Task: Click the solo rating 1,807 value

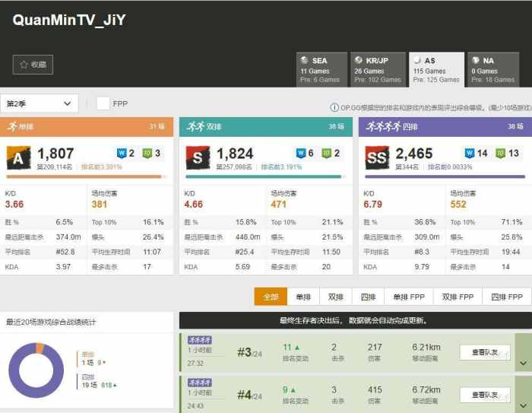Action: (55, 154)
